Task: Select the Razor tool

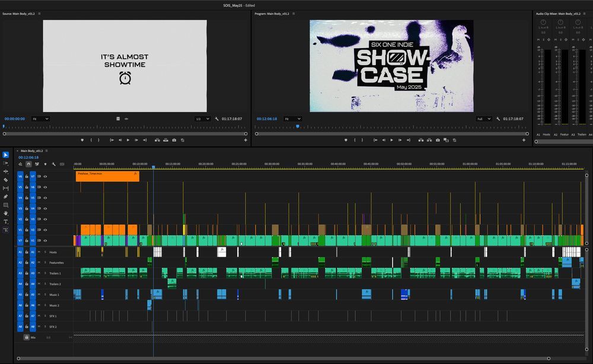Action: pos(6,180)
